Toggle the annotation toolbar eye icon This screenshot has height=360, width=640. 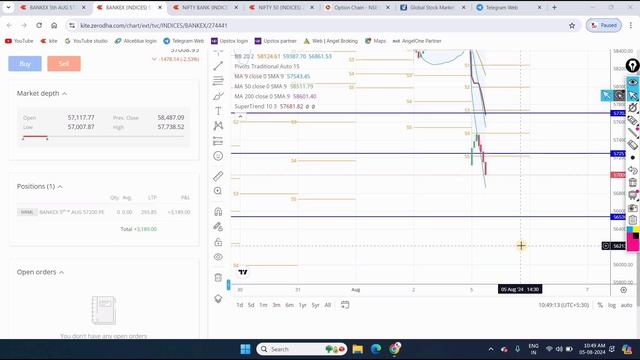[x=633, y=82]
